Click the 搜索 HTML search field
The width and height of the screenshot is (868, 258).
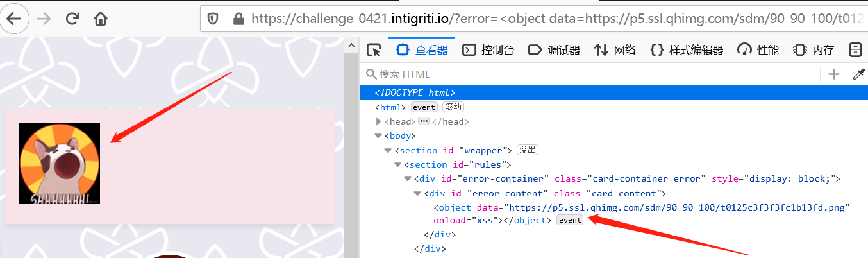click(590, 74)
